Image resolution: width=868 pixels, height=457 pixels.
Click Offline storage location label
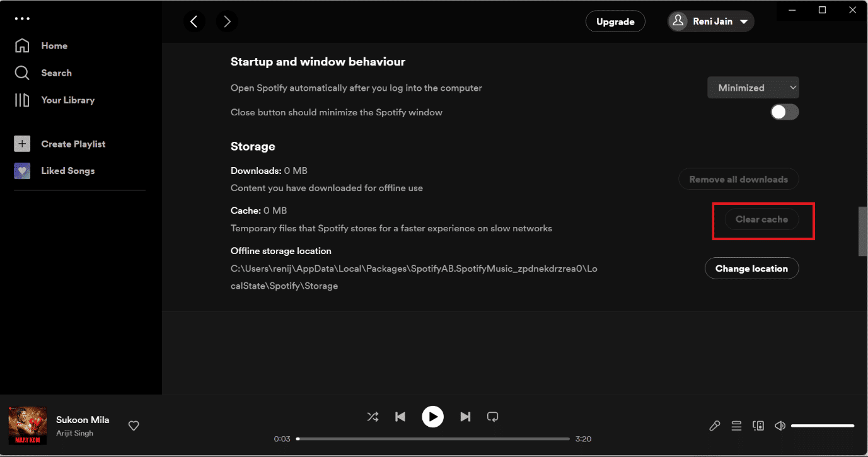[x=281, y=251]
